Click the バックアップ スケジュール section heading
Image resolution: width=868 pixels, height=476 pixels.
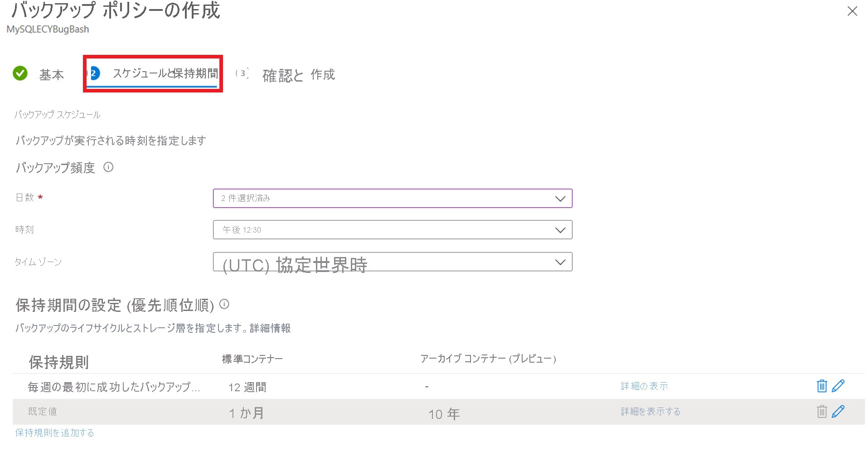point(57,115)
